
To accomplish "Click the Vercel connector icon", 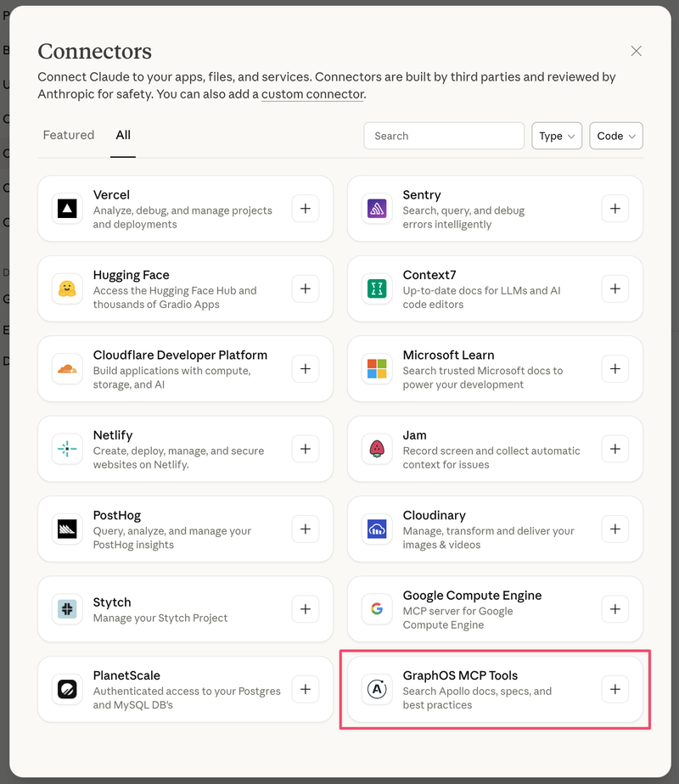I will [x=68, y=209].
